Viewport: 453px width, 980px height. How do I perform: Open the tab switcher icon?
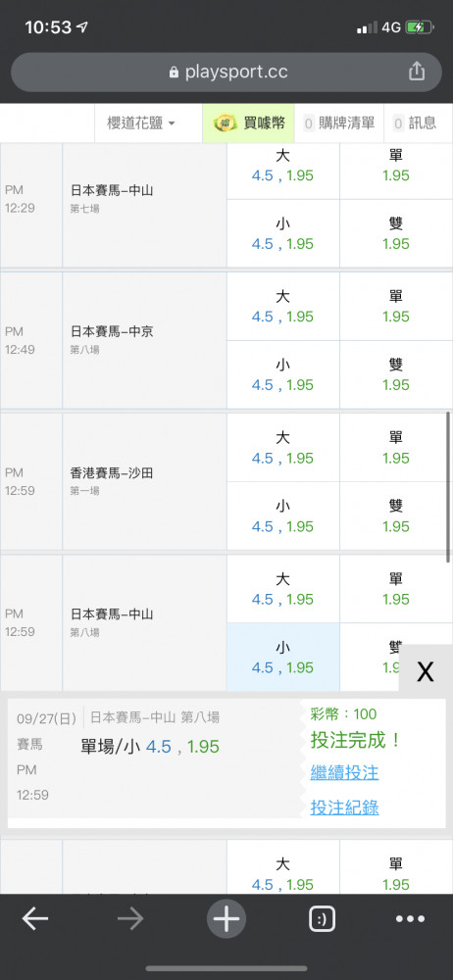point(323,919)
